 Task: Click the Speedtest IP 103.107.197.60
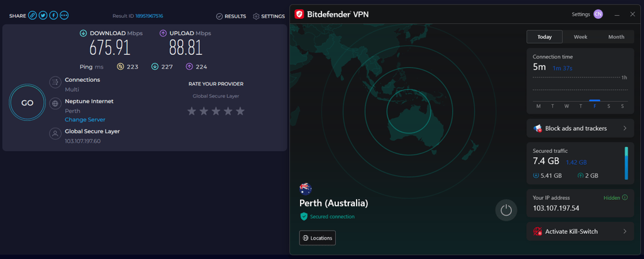coord(82,141)
